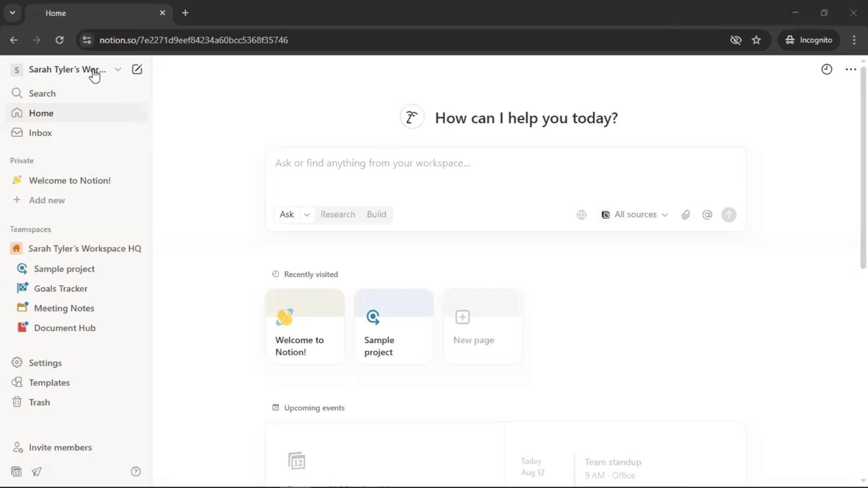Open Templates from the sidebar
Screen dimensions: 868x488
(49, 383)
